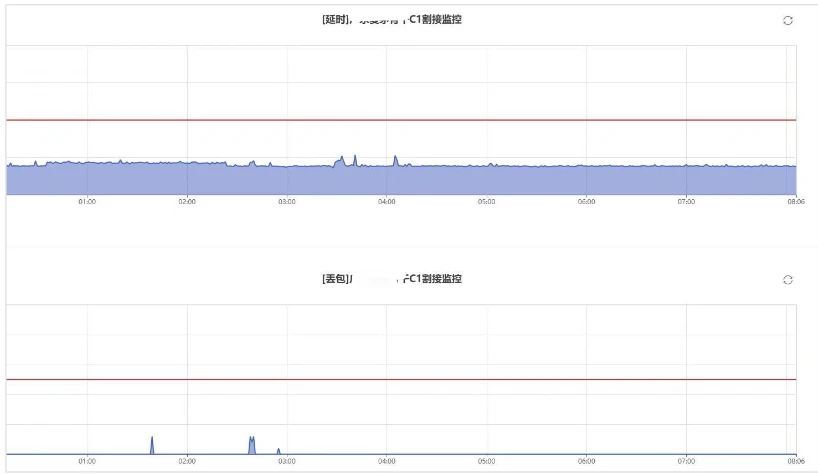
Task: Click the packet loss spike near 02:40
Action: click(x=252, y=445)
